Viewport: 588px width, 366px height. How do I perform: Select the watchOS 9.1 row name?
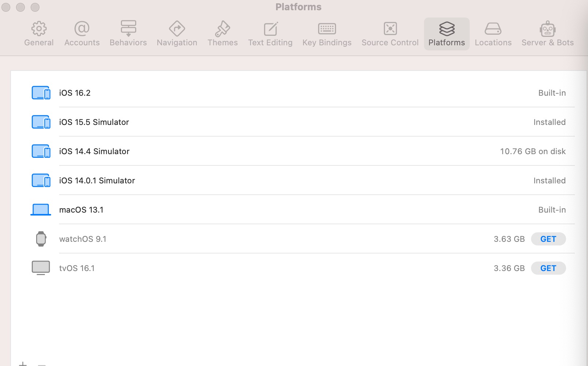[83, 239]
